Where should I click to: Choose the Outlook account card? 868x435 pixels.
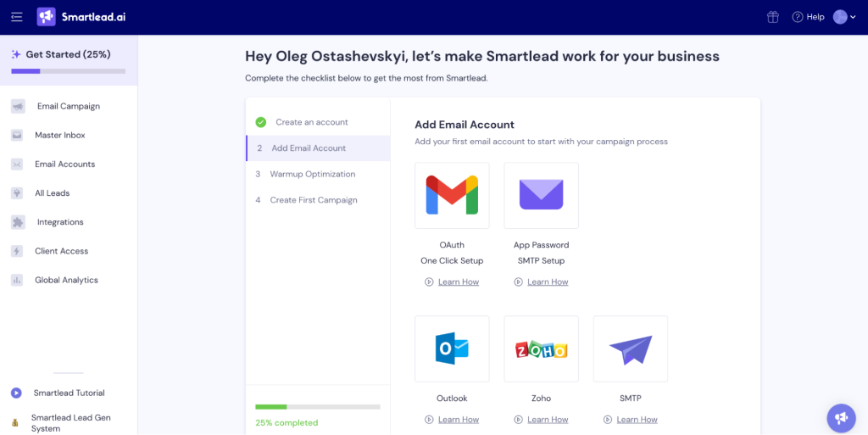(x=452, y=349)
